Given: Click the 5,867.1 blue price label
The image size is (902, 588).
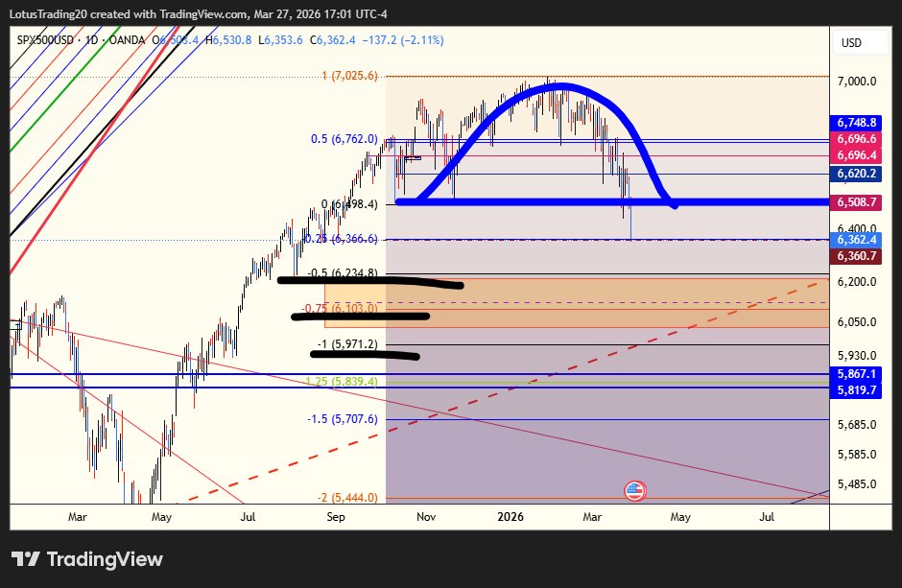Looking at the screenshot, I should (857, 373).
